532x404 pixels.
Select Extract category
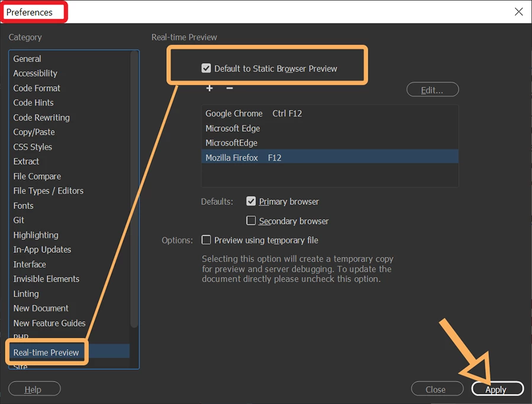click(x=26, y=161)
